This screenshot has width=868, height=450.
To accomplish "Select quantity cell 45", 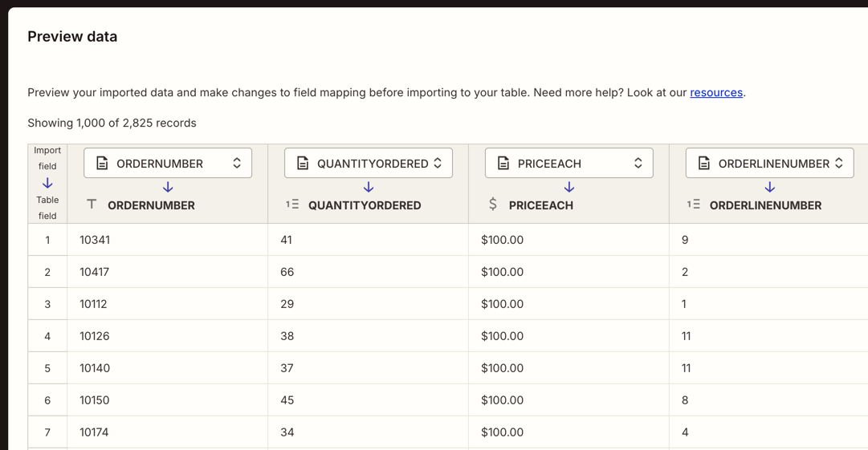I will pos(368,400).
